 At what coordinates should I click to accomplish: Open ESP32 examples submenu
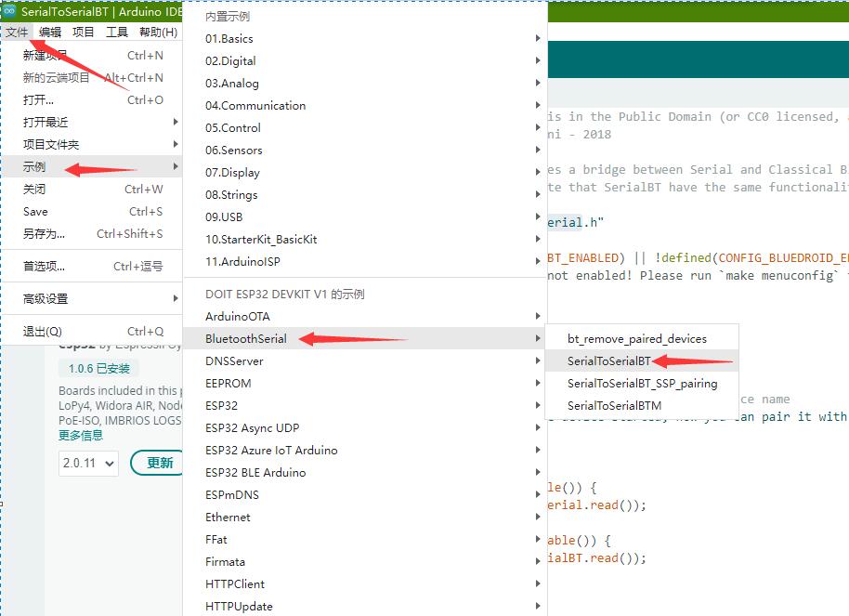point(365,405)
